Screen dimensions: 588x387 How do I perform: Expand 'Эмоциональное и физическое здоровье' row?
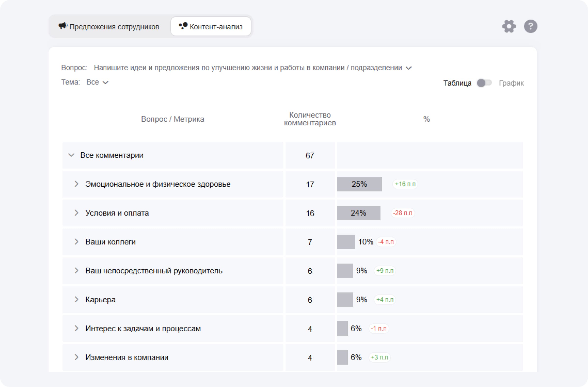pyautogui.click(x=76, y=184)
